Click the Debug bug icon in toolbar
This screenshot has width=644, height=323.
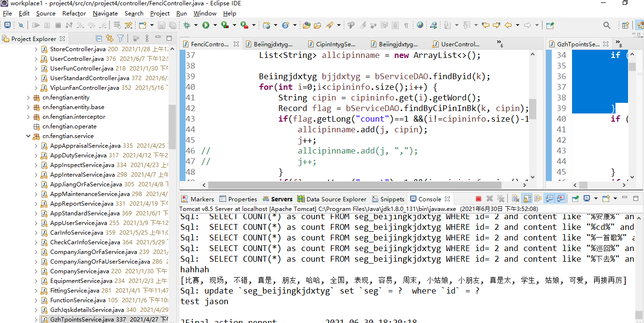pos(187,25)
